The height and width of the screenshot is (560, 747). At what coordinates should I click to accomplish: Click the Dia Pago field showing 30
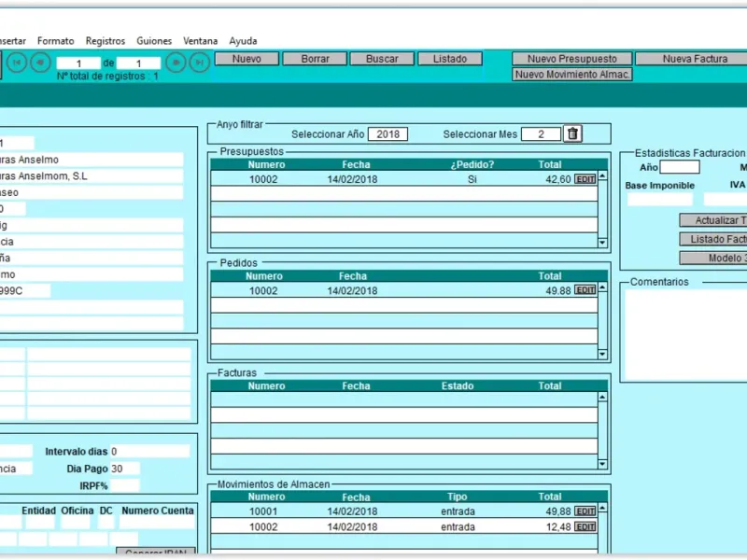coord(125,469)
